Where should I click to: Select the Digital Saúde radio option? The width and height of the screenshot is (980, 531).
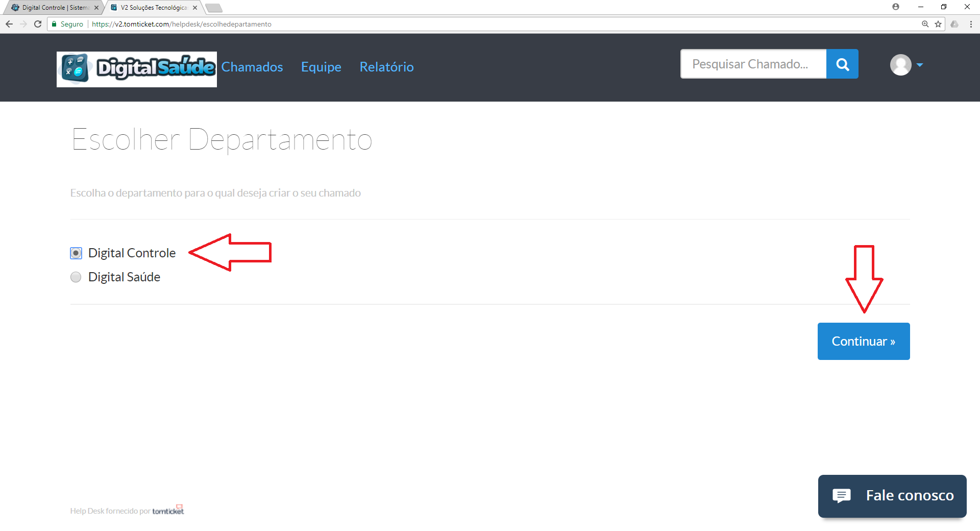click(76, 277)
